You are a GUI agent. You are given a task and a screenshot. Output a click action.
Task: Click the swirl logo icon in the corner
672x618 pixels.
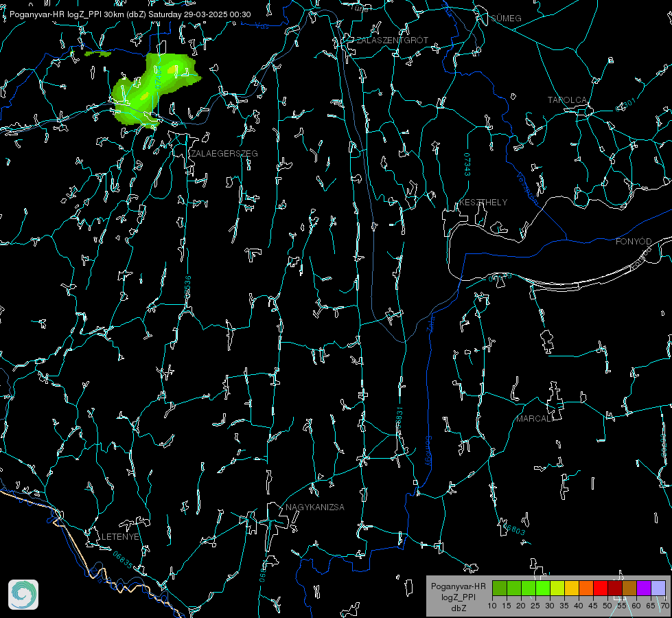click(23, 595)
